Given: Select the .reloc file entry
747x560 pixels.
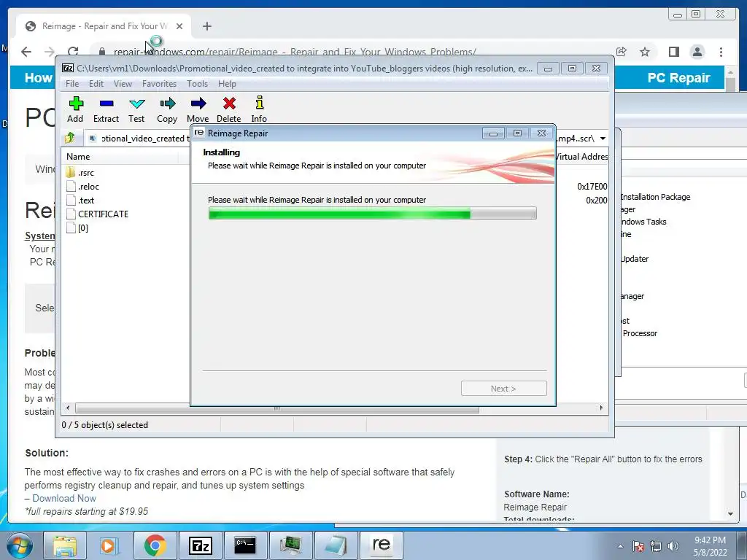Looking at the screenshot, I should [x=82, y=186].
